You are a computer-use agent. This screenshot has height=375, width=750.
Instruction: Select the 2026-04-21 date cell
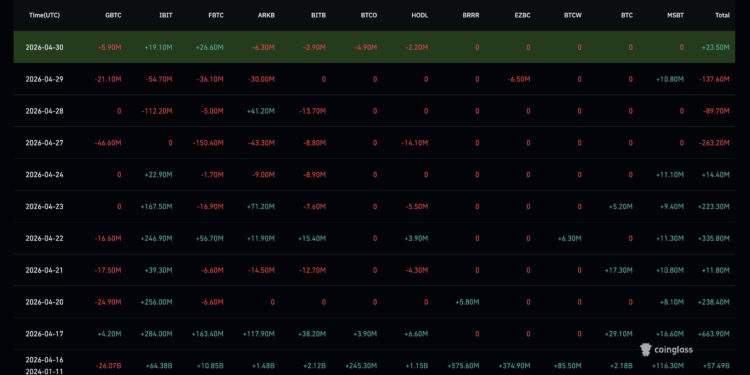coord(44,270)
